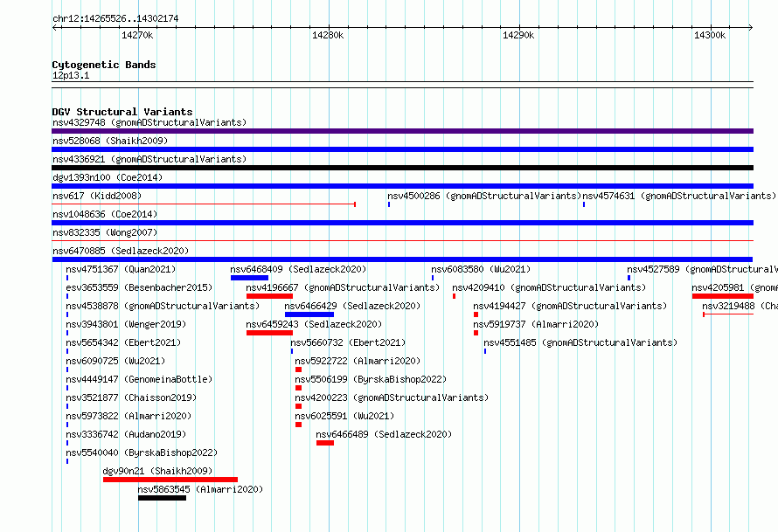The height and width of the screenshot is (532, 778).
Task: Select nsv4194427 gnomAD label
Action: (x=570, y=306)
